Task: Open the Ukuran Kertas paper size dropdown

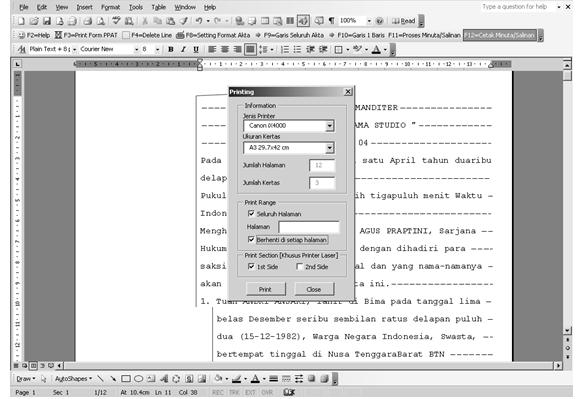Action: tap(330, 148)
